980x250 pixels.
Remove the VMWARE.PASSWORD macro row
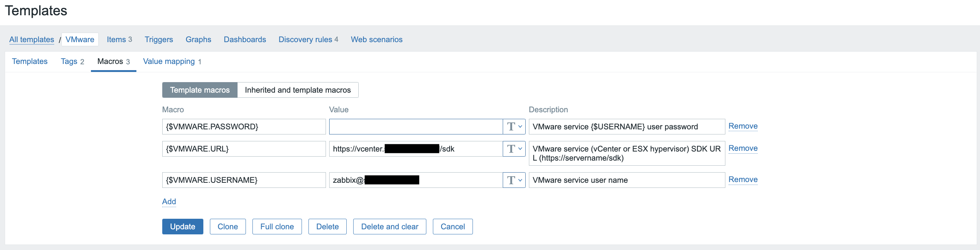tap(742, 126)
